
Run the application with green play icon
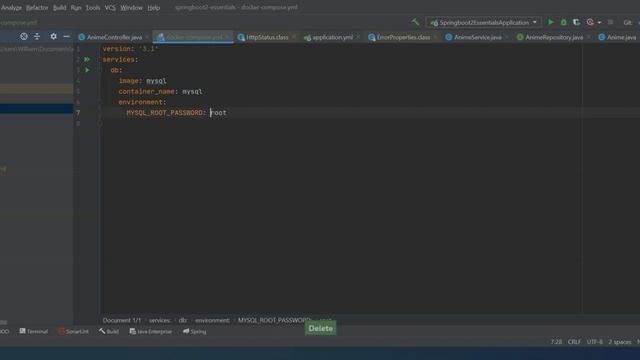(x=551, y=22)
